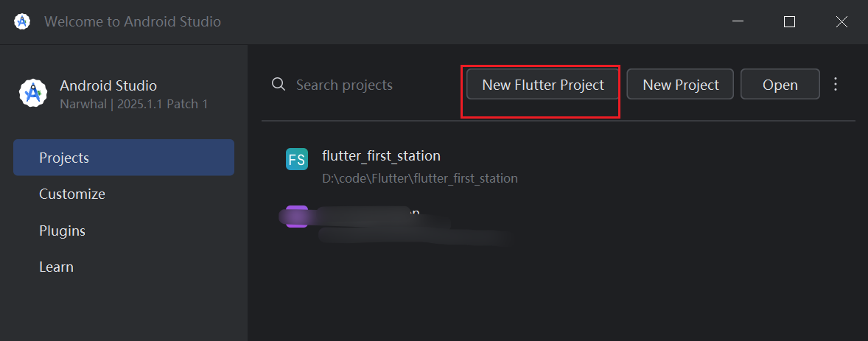Image resolution: width=868 pixels, height=341 pixels.
Task: Click the Android Studio logo in sidebar
Action: (x=33, y=94)
